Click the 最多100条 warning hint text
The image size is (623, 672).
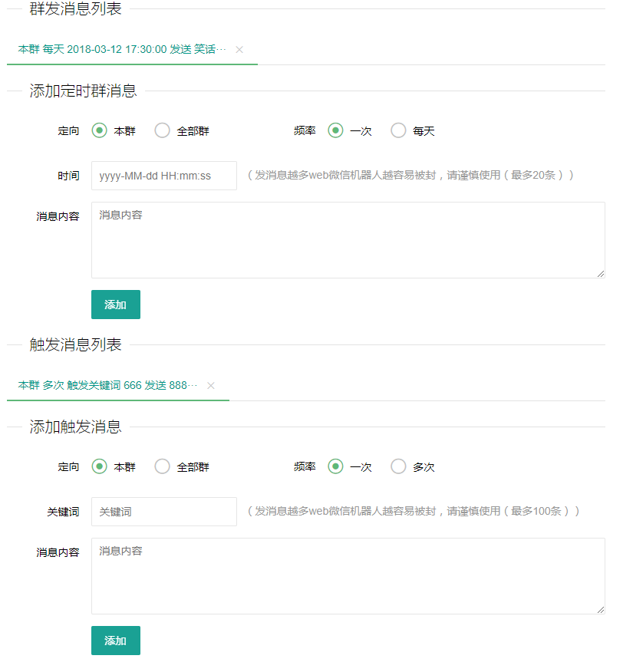pos(414,511)
